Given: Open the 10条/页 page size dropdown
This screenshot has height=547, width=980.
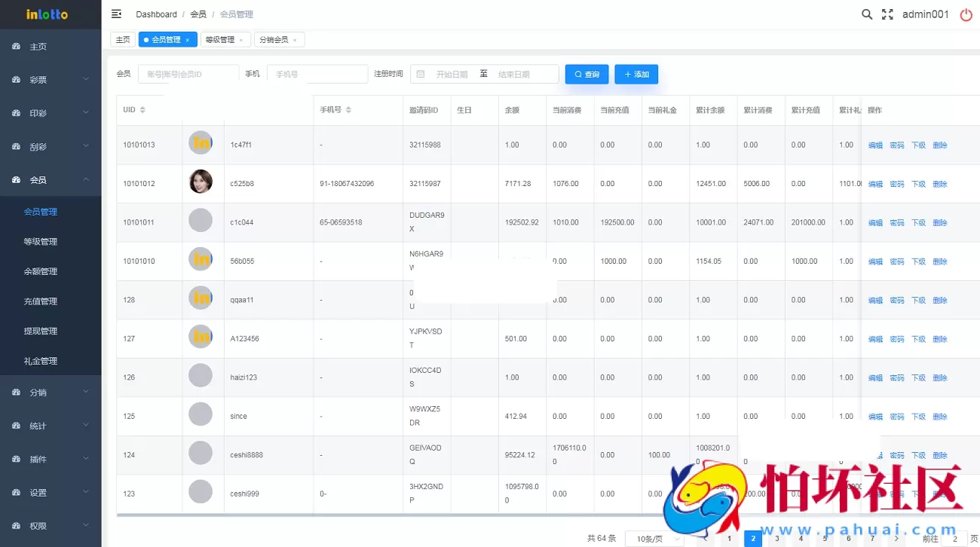Looking at the screenshot, I should (x=654, y=538).
